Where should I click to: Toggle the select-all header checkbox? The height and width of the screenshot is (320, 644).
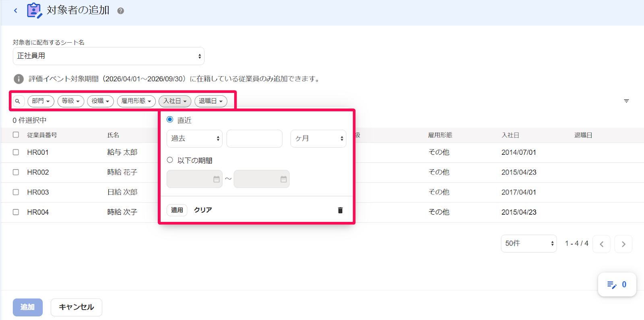point(16,135)
